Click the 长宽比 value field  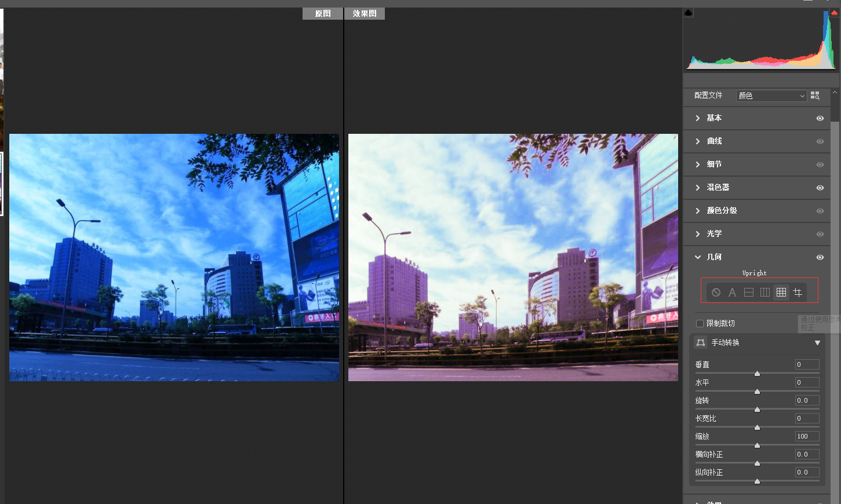tap(807, 418)
